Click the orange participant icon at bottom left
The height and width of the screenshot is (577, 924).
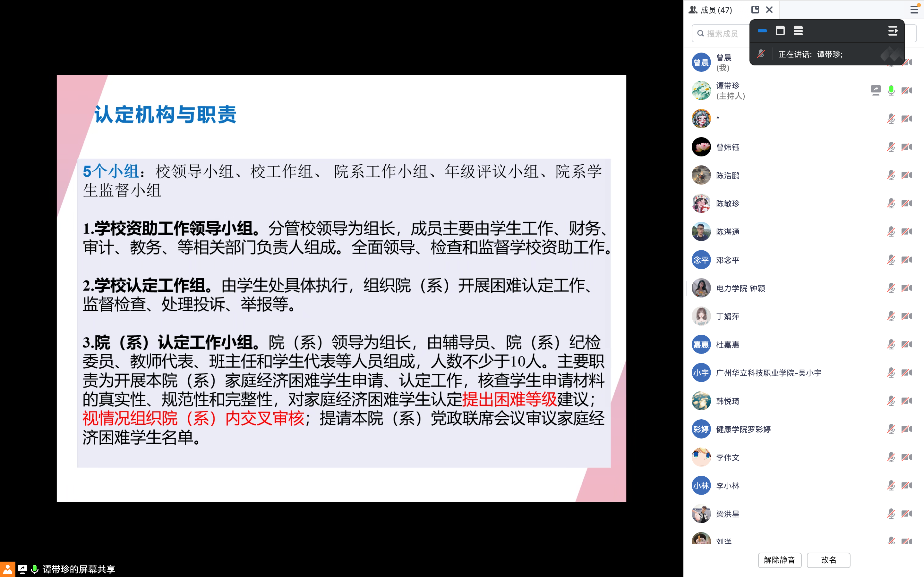tap(8, 569)
